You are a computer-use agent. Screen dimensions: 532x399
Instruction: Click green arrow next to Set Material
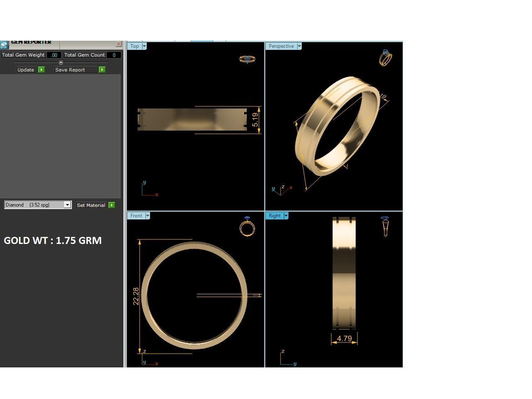coord(112,205)
